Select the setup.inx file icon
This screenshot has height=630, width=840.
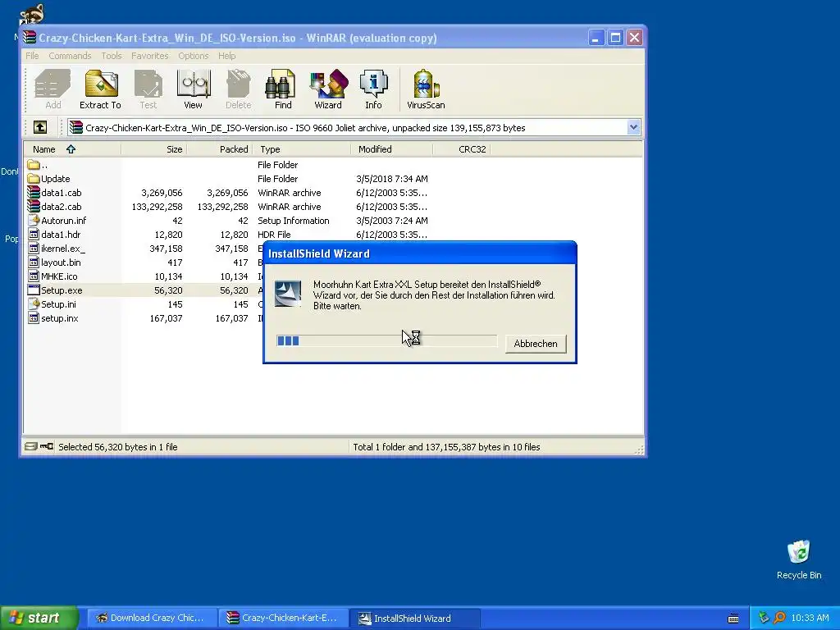pos(34,317)
